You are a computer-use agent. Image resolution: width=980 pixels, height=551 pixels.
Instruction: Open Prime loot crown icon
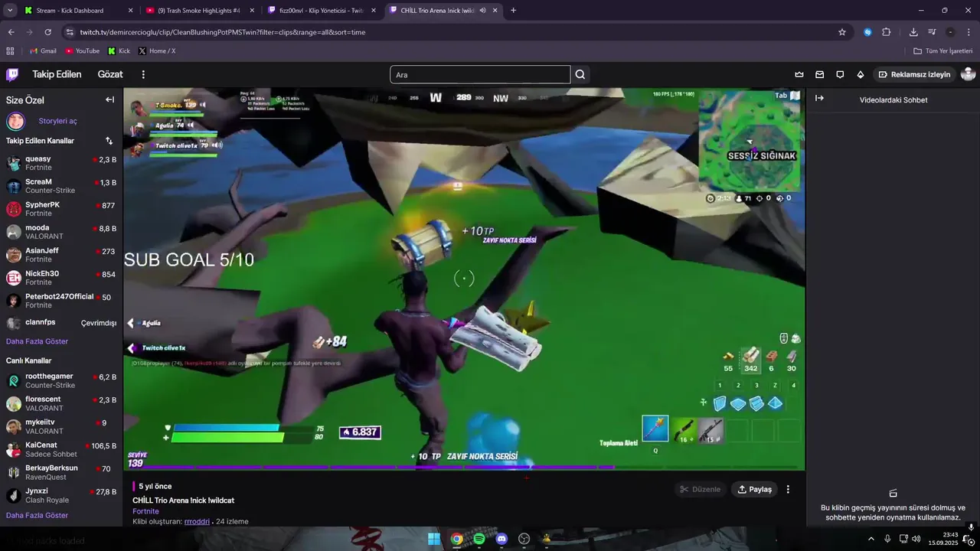click(x=799, y=74)
